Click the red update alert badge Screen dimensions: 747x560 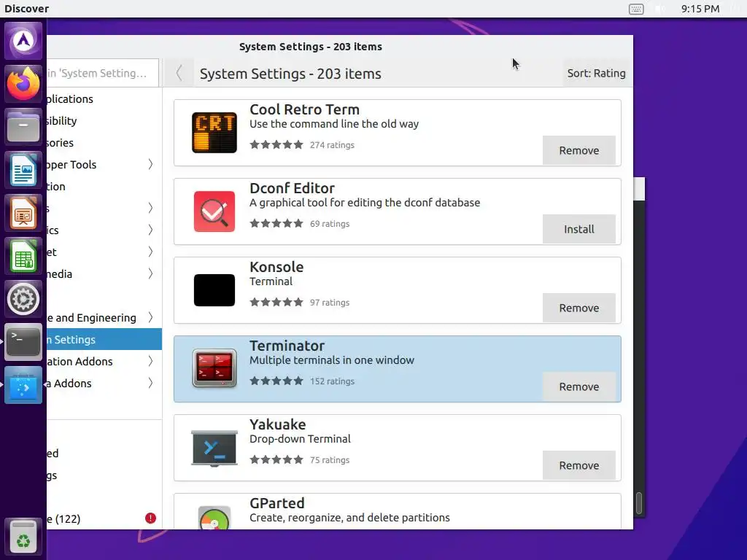[150, 518]
